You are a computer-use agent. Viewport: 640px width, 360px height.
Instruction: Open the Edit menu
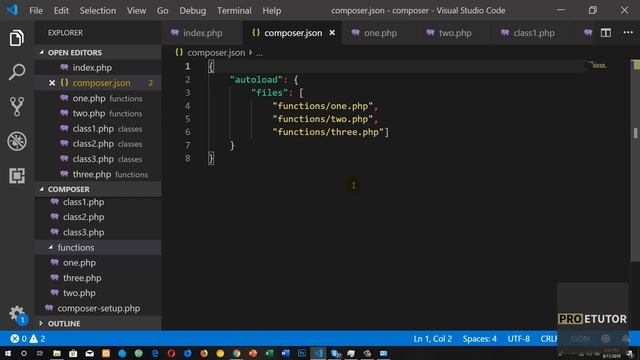click(x=61, y=11)
